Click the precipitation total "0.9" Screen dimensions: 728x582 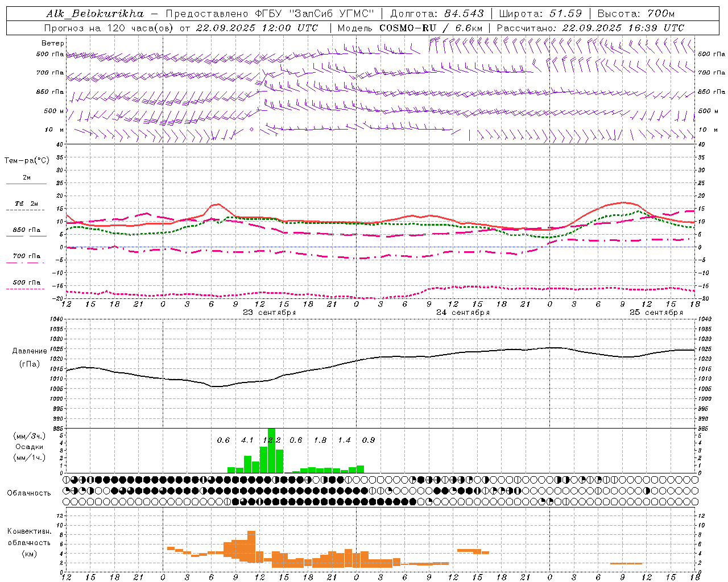(x=369, y=440)
